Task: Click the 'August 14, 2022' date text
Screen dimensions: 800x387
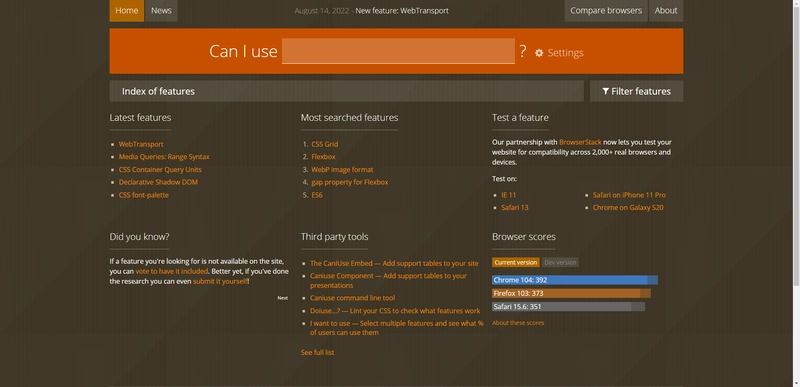Action: (321, 11)
